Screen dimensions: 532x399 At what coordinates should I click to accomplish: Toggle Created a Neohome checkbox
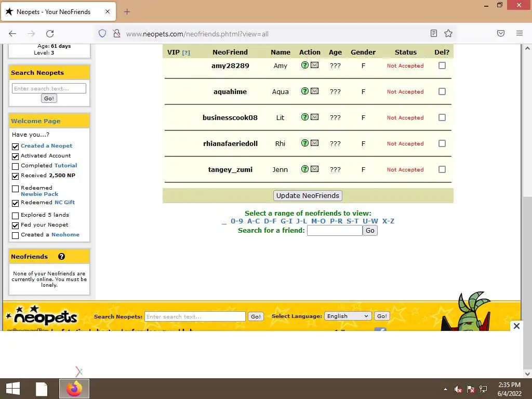(15, 235)
